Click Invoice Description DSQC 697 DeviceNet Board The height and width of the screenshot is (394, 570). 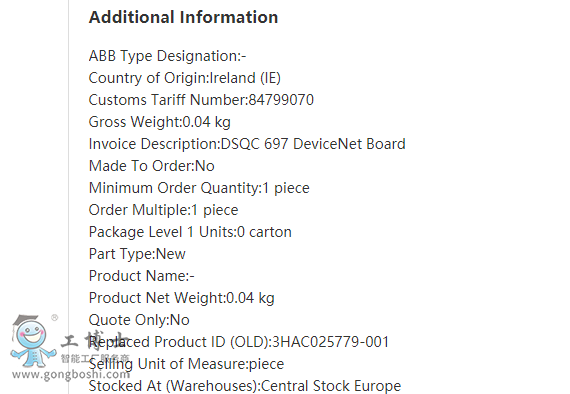(x=247, y=144)
